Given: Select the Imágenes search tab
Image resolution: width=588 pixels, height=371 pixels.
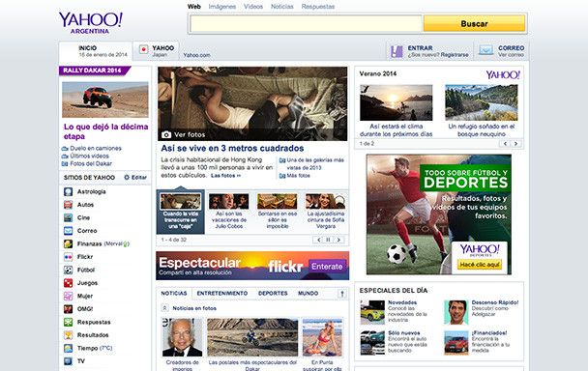Looking at the screenshot, I should pyautogui.click(x=222, y=7).
